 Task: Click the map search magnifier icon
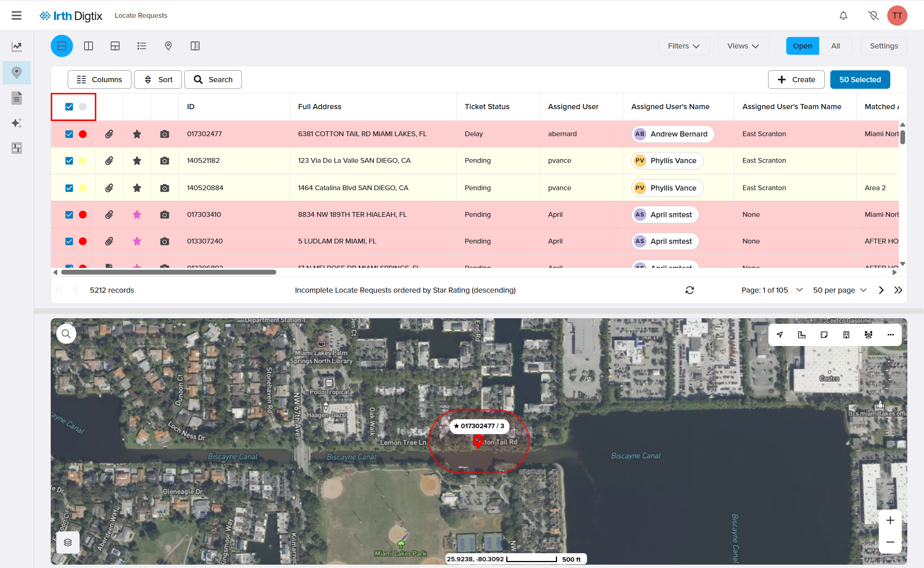tap(66, 334)
